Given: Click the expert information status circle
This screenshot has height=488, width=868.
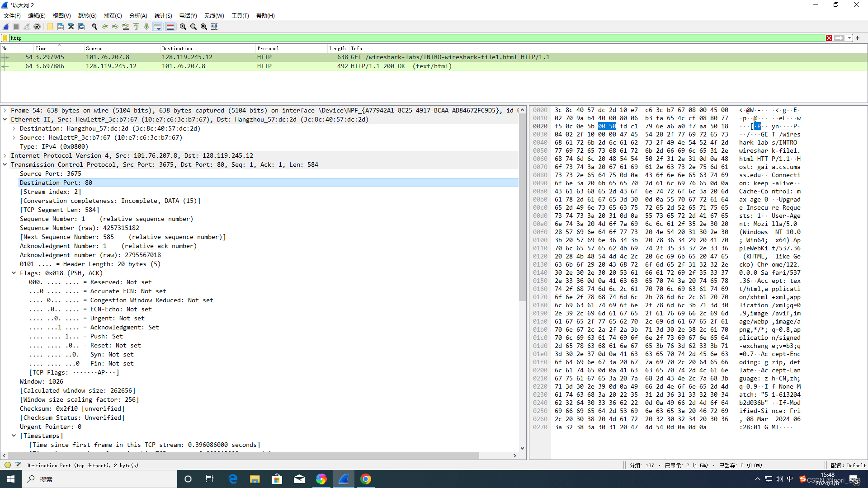Looking at the screenshot, I should tap(8, 465).
